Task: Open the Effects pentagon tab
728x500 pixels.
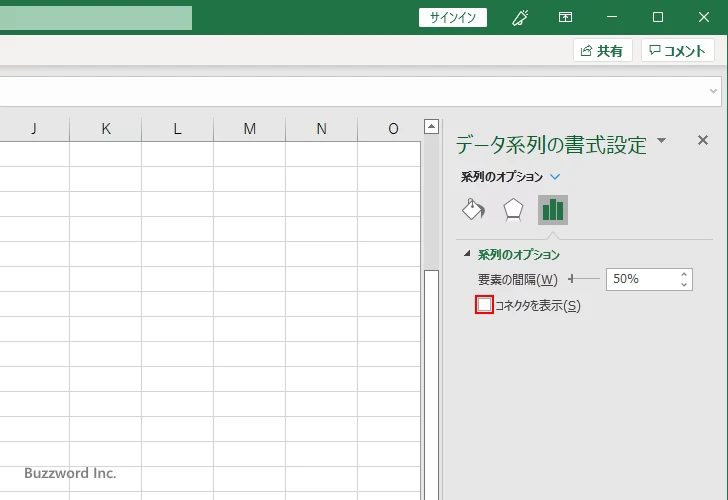Action: (513, 210)
